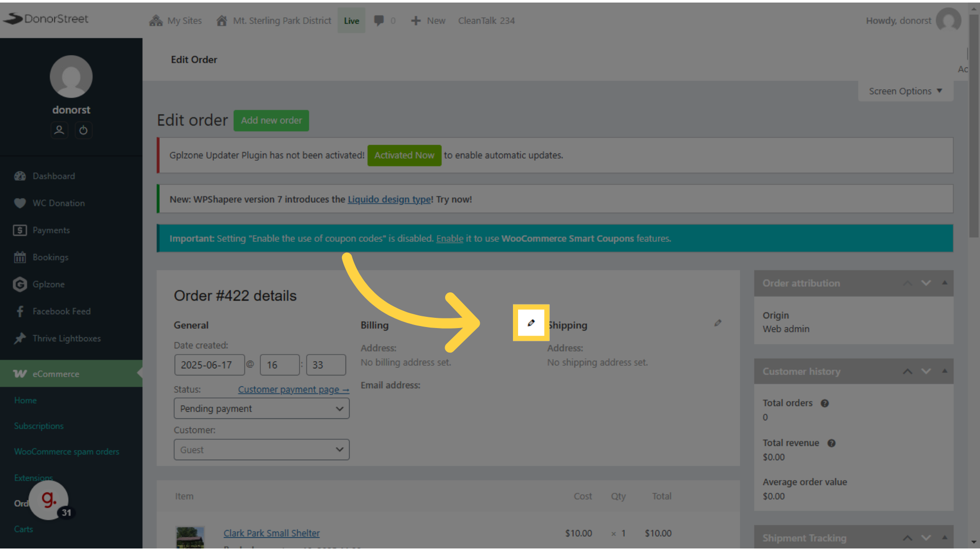
Task: Click the top bar user avatar
Action: click(948, 20)
